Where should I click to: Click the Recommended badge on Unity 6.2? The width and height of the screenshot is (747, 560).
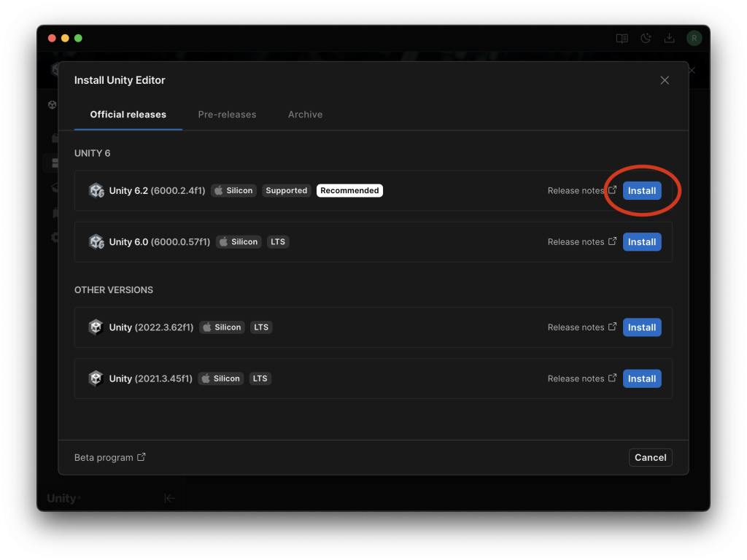(x=349, y=190)
